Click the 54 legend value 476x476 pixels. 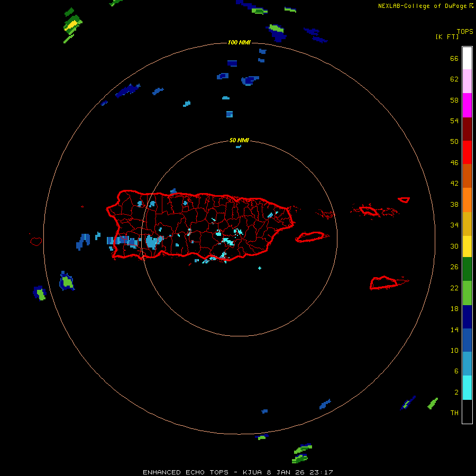click(x=454, y=121)
